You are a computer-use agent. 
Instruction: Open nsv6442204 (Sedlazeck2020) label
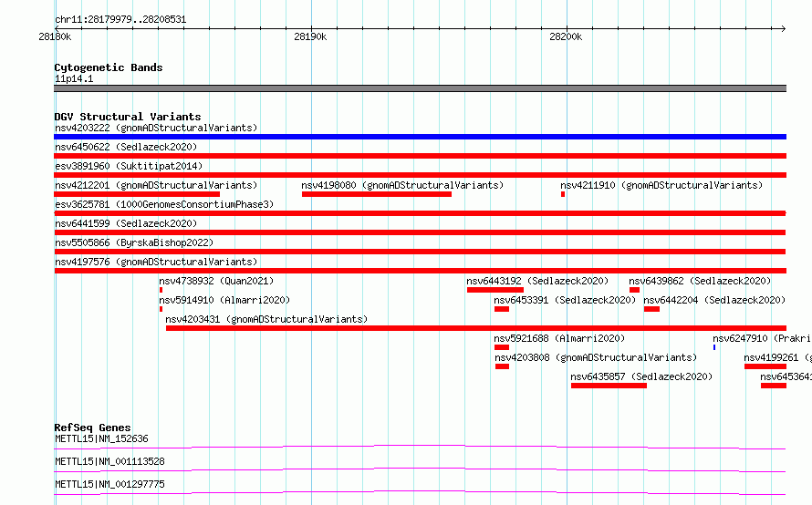pyautogui.click(x=714, y=300)
